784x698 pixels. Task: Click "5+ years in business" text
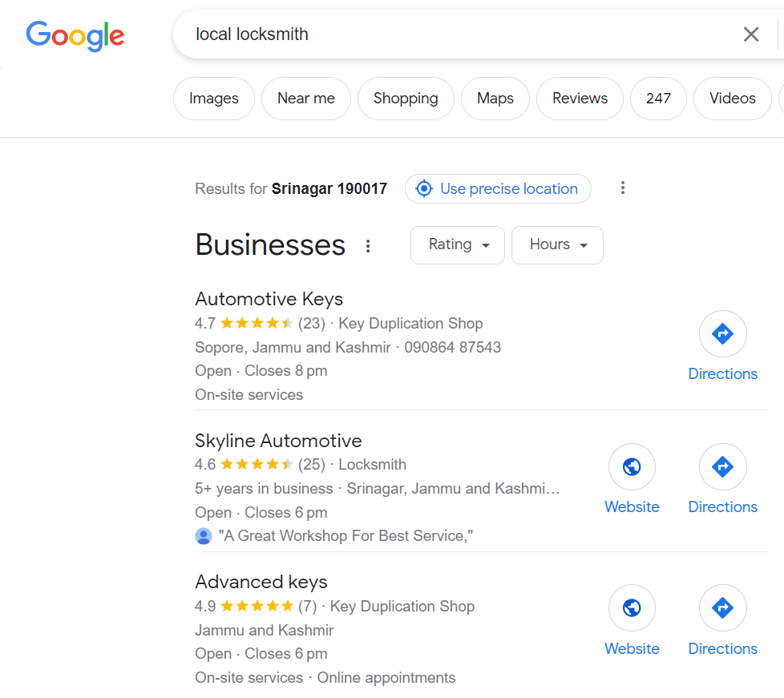[264, 489]
